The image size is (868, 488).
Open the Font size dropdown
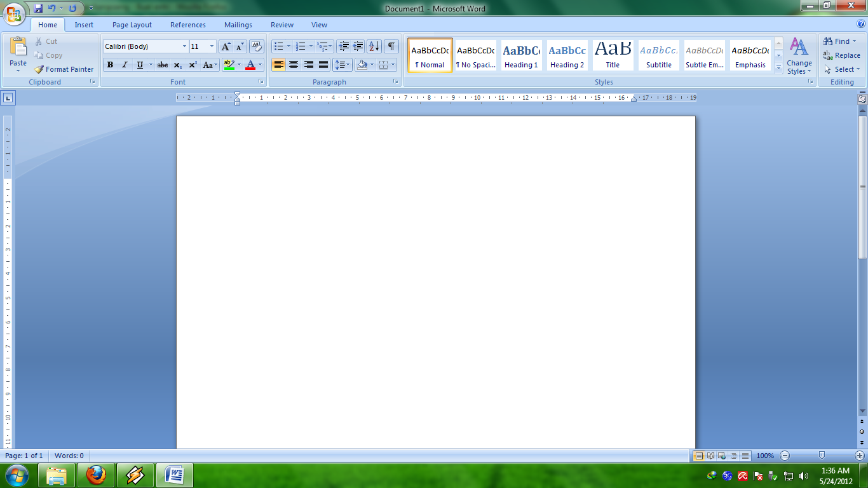tap(210, 46)
